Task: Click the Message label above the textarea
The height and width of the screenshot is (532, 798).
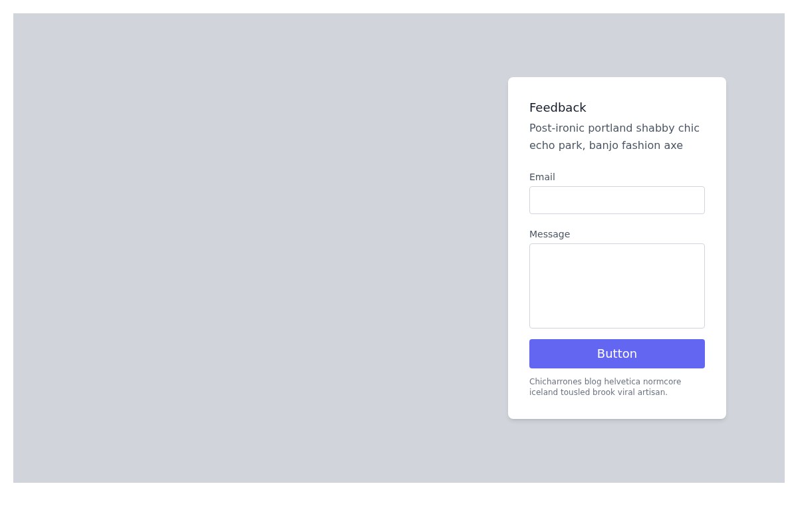Action: point(549,234)
